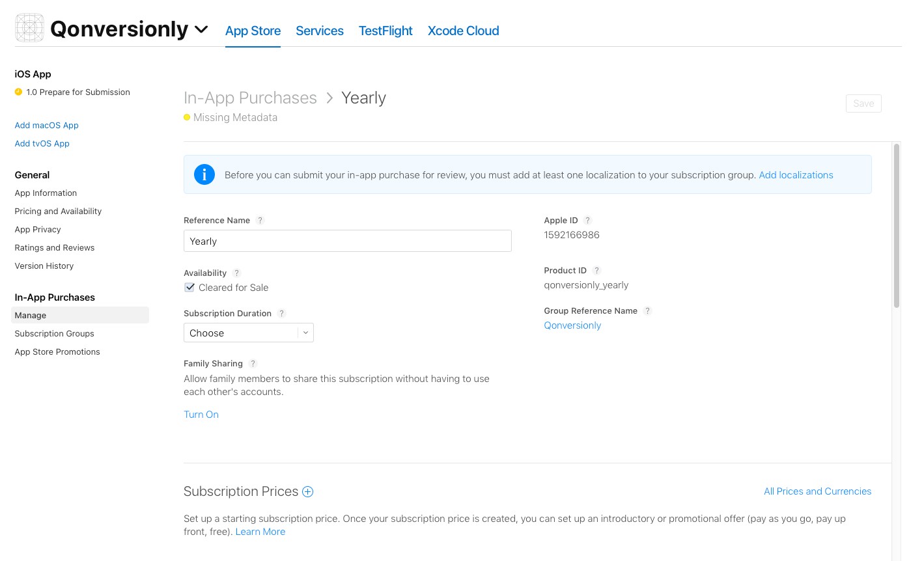Click the Qonversionly app icon thumbnail

pos(29,27)
